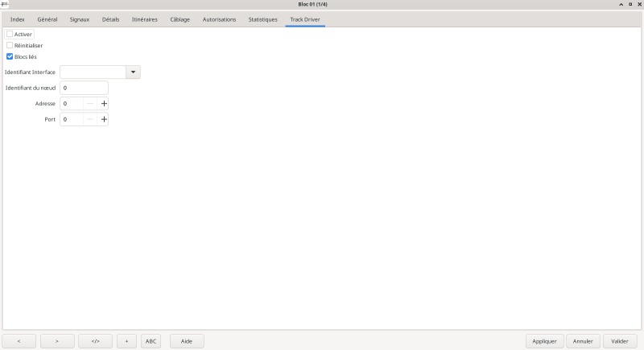Go to previous block with < button

19,341
